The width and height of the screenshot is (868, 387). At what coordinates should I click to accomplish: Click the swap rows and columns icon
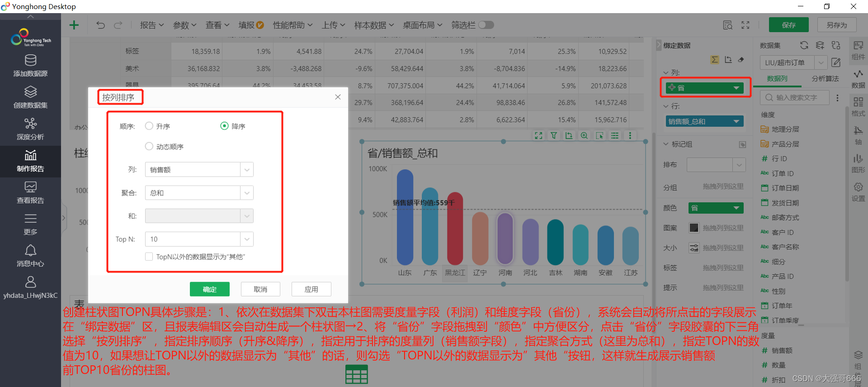(728, 60)
